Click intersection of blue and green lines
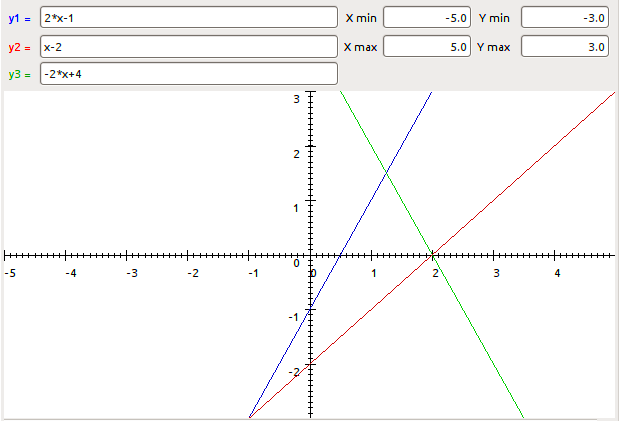Viewport: 619px width, 421px height. tap(386, 173)
